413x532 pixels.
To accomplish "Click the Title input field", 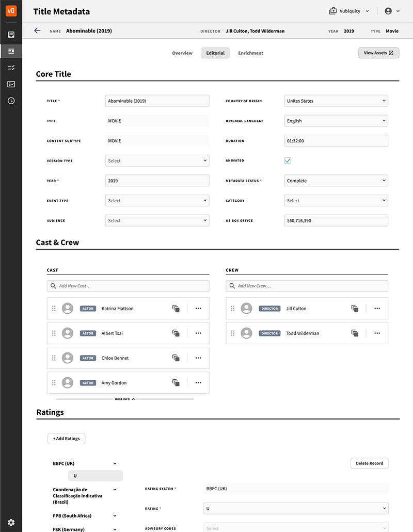I will click(157, 101).
